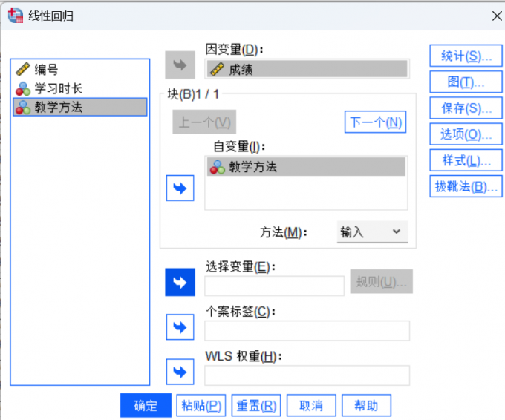This screenshot has width=505, height=420.
Task: Open 帮助 help
Action: click(367, 405)
